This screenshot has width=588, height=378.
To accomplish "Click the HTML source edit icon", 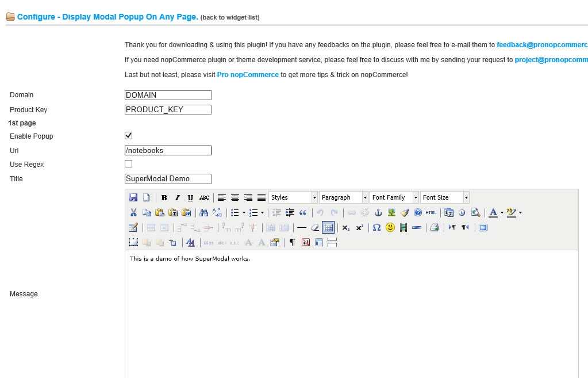I will point(431,212).
